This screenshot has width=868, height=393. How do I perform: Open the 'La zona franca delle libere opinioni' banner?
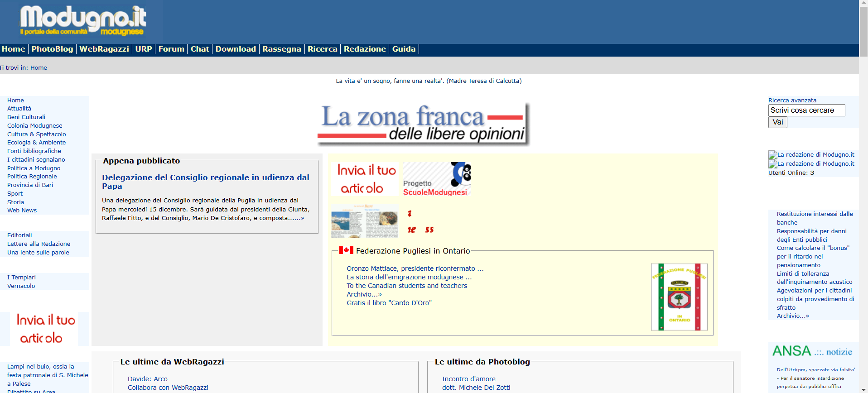pos(424,124)
